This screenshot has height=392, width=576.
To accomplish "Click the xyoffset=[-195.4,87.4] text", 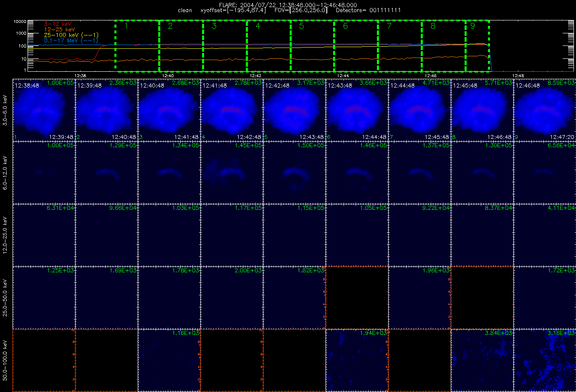I will tap(233, 10).
